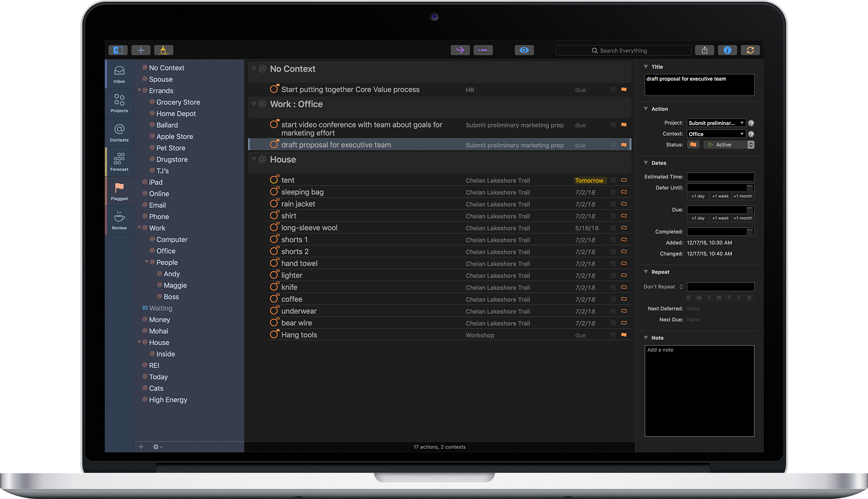Toggle the orange flag status swatch
This screenshot has height=499, width=868.
693,145
